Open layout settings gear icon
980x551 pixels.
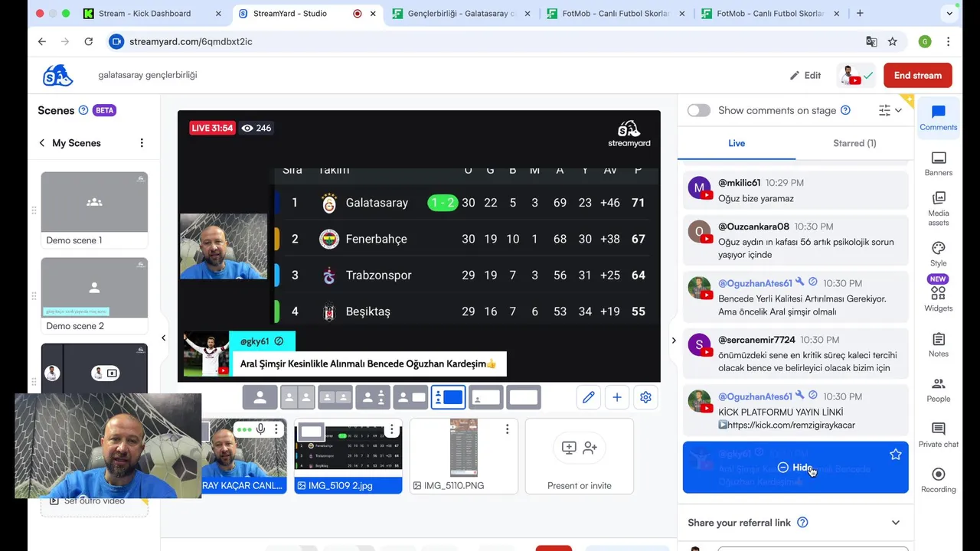click(x=645, y=397)
